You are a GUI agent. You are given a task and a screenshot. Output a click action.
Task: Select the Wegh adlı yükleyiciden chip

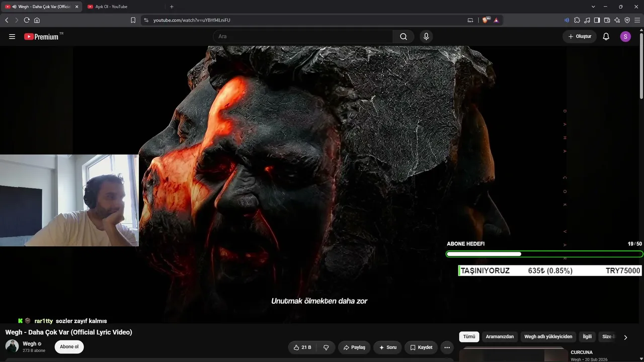coord(548,336)
